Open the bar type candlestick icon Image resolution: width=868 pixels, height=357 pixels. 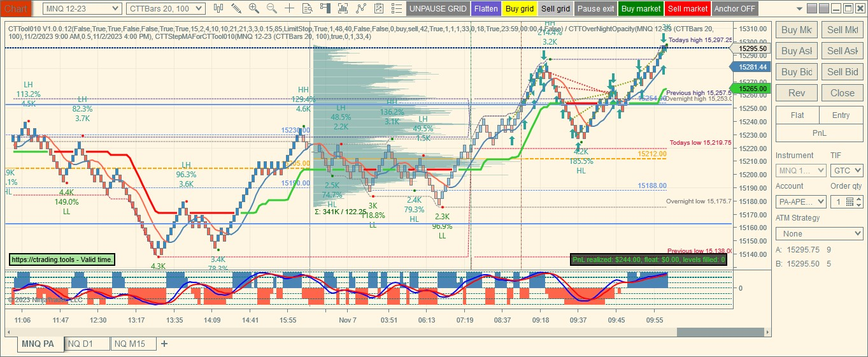pos(218,8)
